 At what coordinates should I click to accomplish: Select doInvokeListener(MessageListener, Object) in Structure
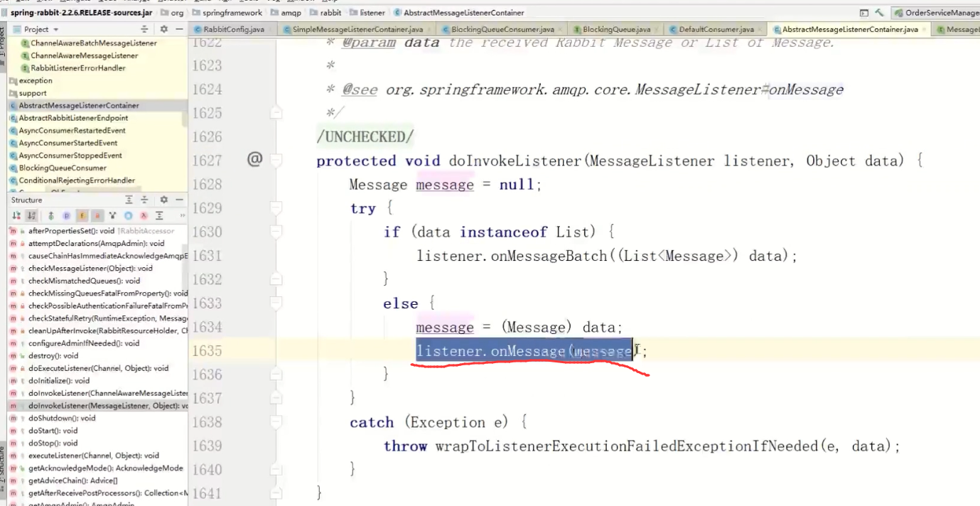pos(97,406)
